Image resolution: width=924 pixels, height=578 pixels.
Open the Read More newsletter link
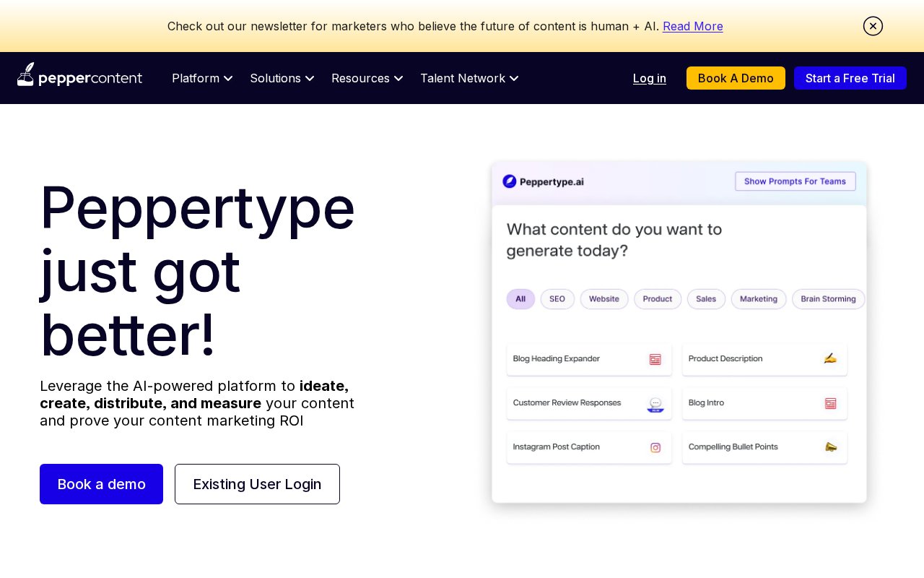693,26
